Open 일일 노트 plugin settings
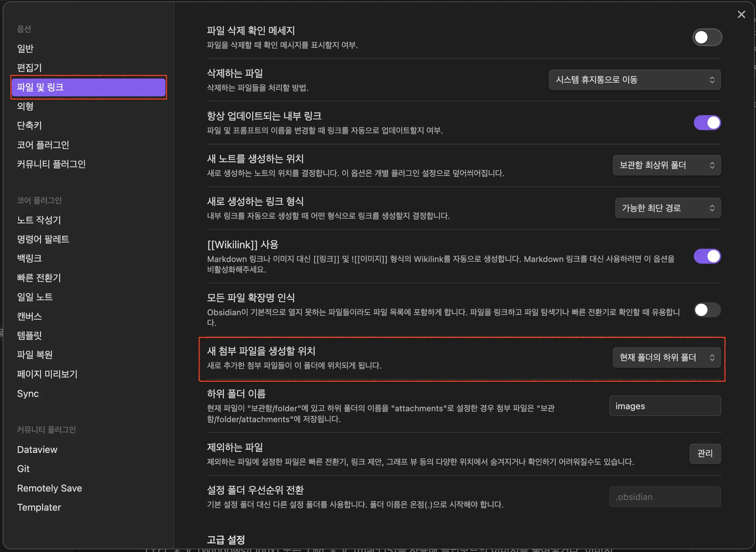Image resolution: width=756 pixels, height=552 pixels. [x=89, y=297]
